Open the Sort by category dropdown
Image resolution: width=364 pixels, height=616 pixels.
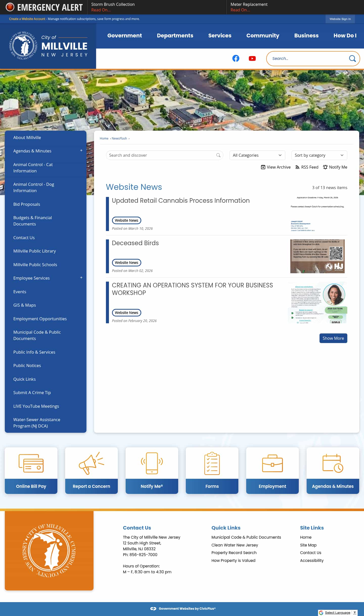pyautogui.click(x=319, y=155)
